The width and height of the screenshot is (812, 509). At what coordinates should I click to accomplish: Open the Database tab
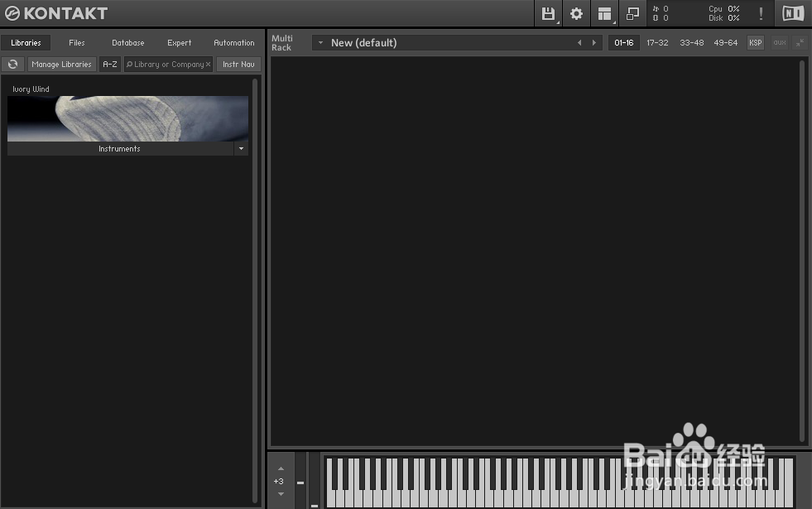(x=128, y=42)
